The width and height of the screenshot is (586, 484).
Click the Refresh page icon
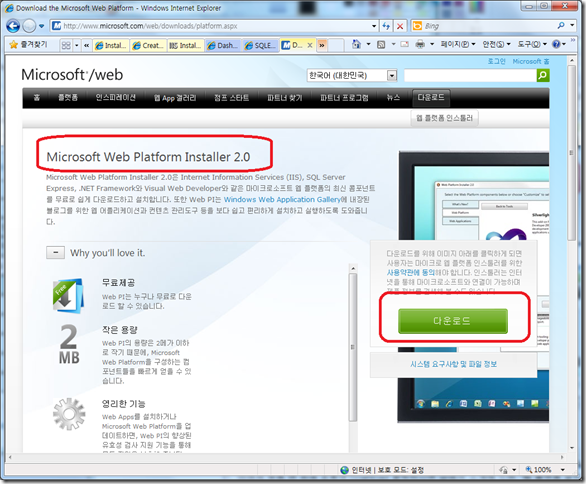(x=386, y=26)
